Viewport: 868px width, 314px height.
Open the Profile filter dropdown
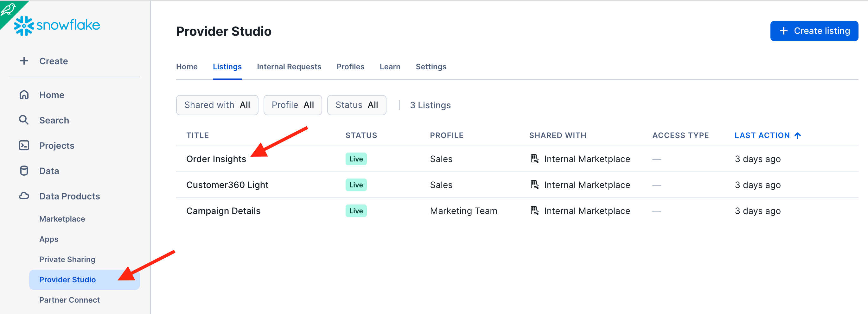[x=292, y=105]
